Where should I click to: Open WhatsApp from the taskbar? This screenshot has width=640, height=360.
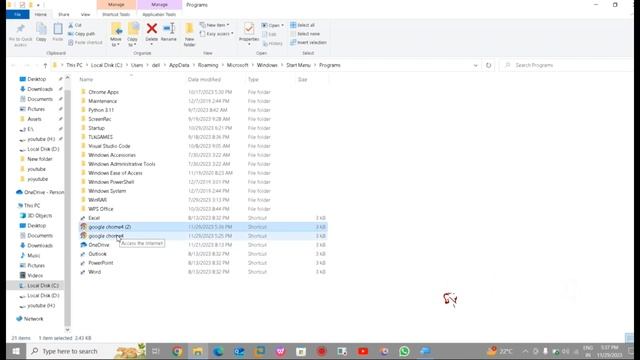coord(404,351)
